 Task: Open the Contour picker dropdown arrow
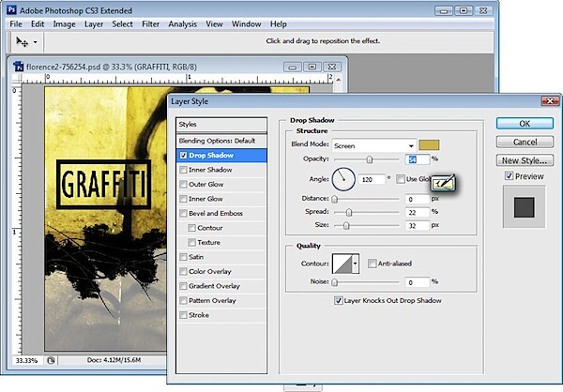point(356,264)
